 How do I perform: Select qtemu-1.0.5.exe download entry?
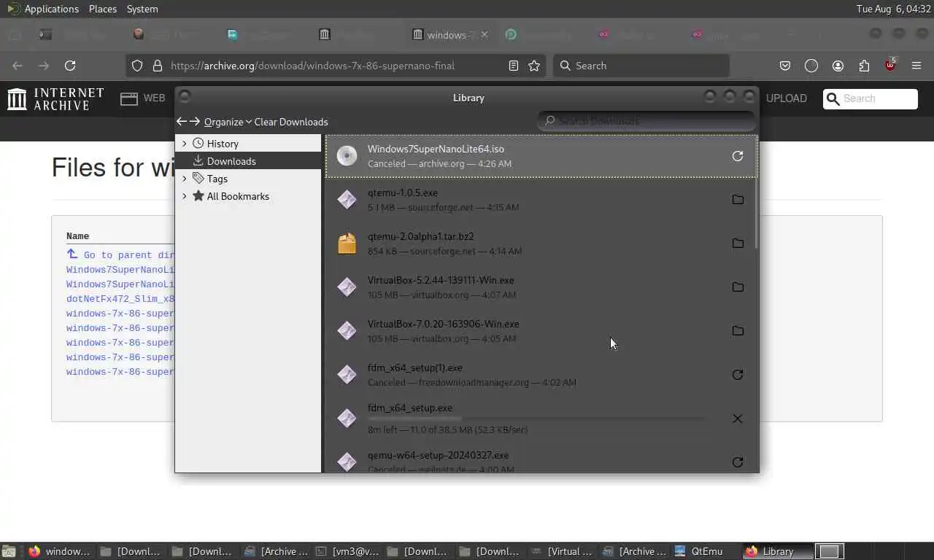[x=541, y=200]
